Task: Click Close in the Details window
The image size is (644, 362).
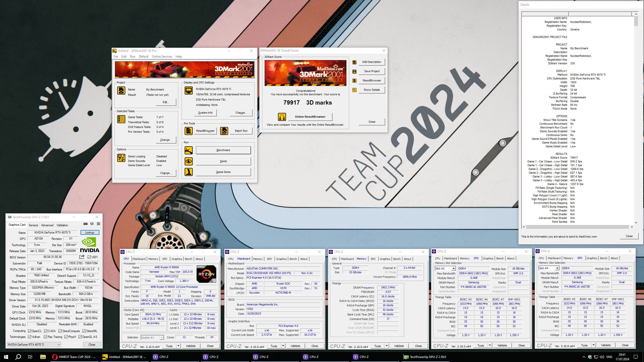Action: pyautogui.click(x=629, y=236)
